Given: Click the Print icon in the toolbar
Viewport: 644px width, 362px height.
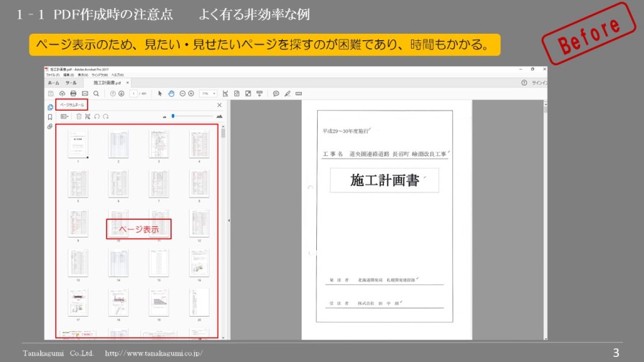Looking at the screenshot, I should (x=73, y=93).
